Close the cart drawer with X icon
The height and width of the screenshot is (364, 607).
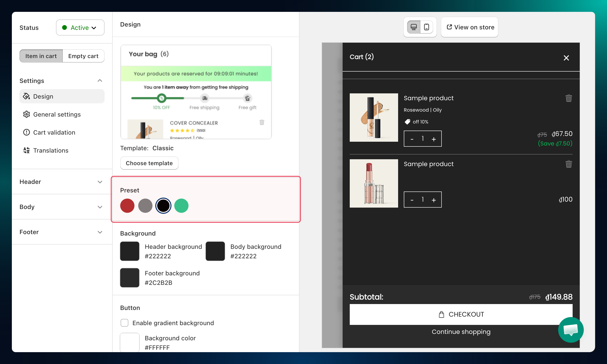click(566, 58)
